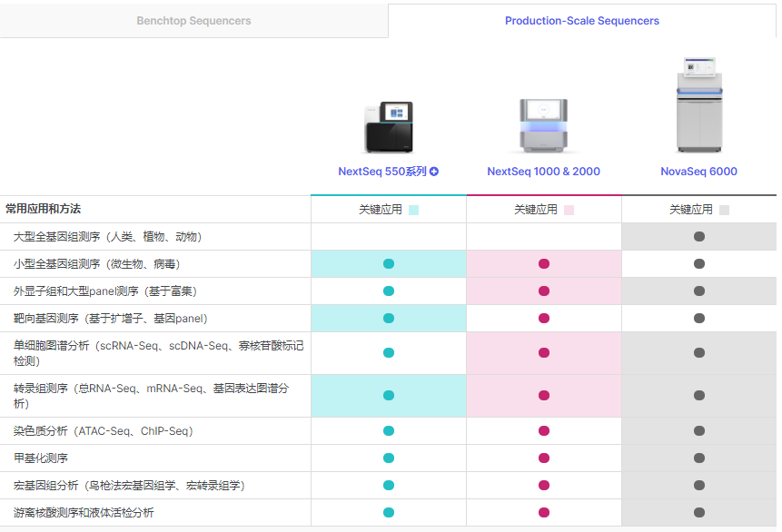Click teal dot in 甲基化测序 row
This screenshot has height=532, width=782.
click(389, 458)
